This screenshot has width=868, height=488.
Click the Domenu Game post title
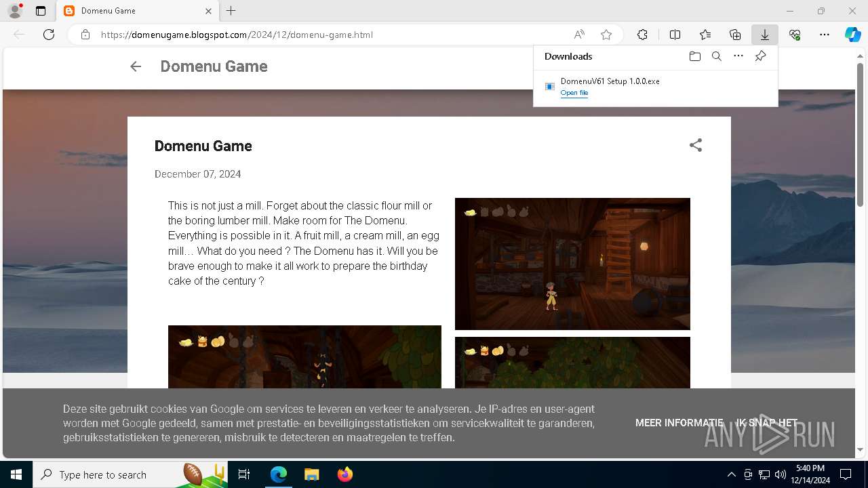pyautogui.click(x=203, y=146)
